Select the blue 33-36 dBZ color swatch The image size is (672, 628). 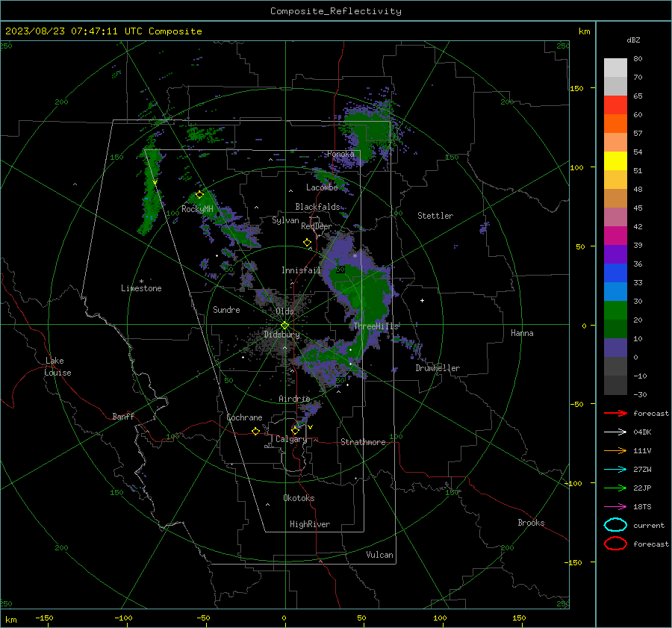615,273
